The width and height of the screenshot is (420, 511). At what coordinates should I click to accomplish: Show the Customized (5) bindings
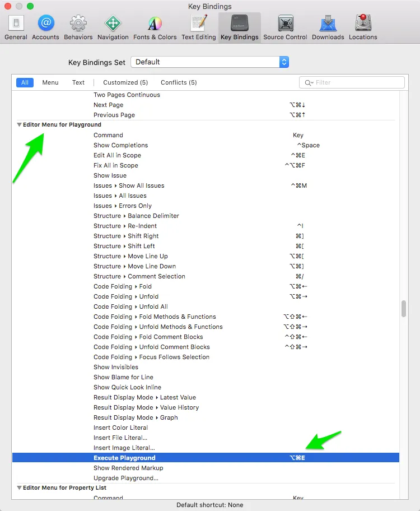pyautogui.click(x=125, y=82)
